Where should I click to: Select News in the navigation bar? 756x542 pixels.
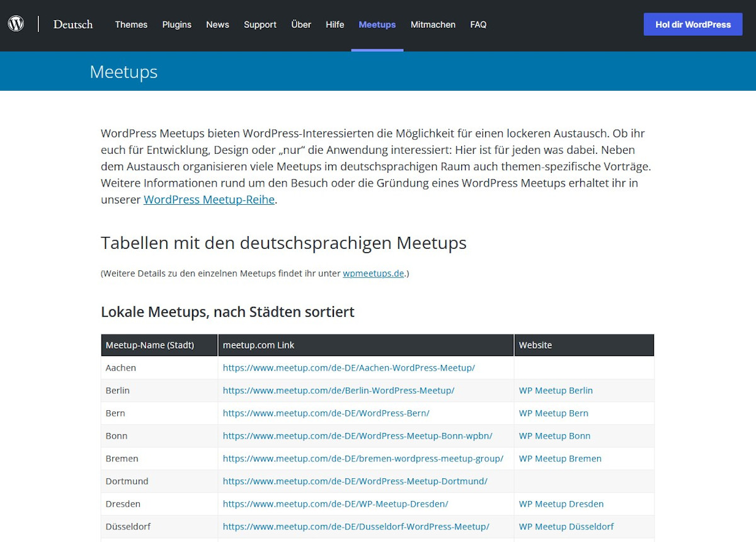coord(217,25)
